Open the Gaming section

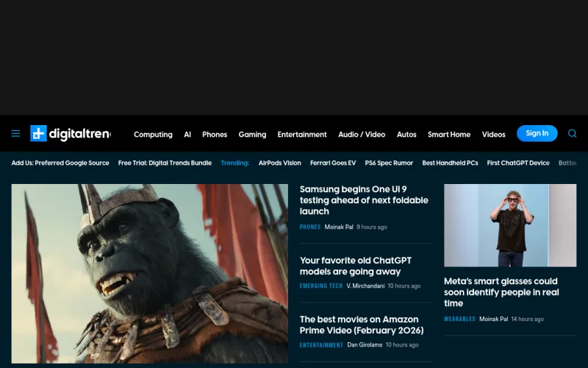click(252, 135)
